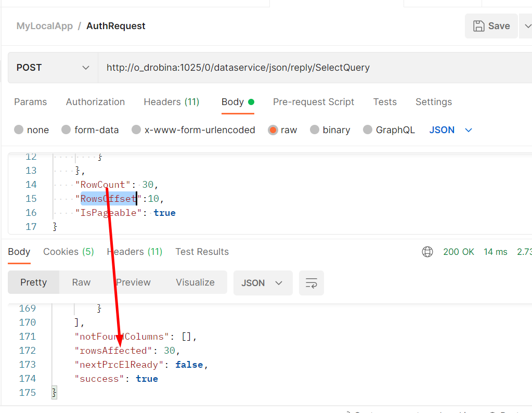Screen dimensions: 532x413
Task: Click the 200 OK status text
Action: click(x=458, y=252)
